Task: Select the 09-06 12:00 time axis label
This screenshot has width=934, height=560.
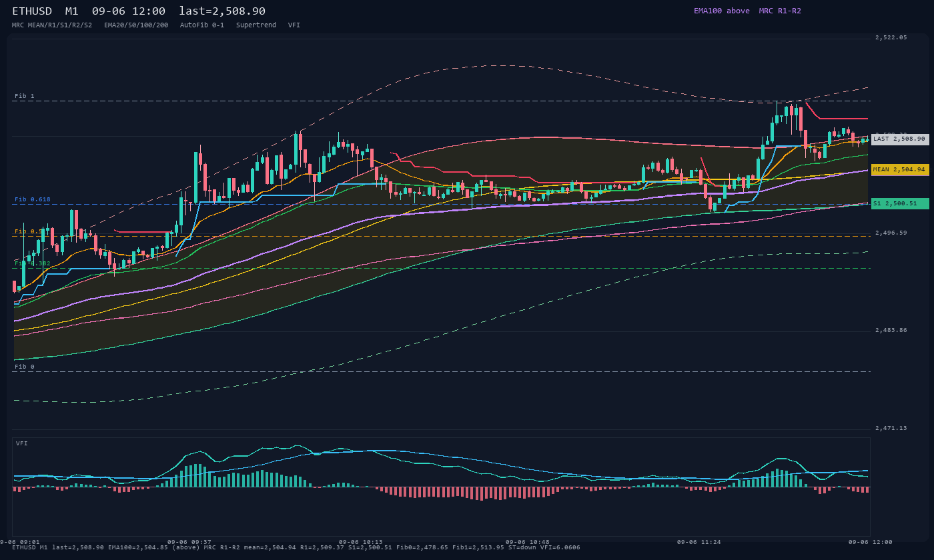Action: (x=871, y=542)
